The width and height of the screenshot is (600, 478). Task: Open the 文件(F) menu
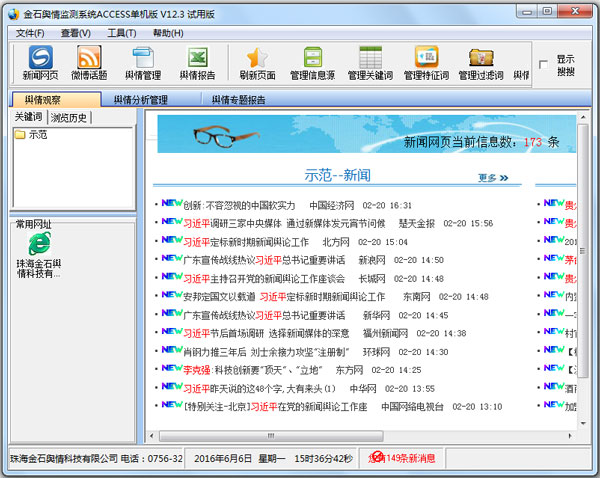click(x=30, y=32)
